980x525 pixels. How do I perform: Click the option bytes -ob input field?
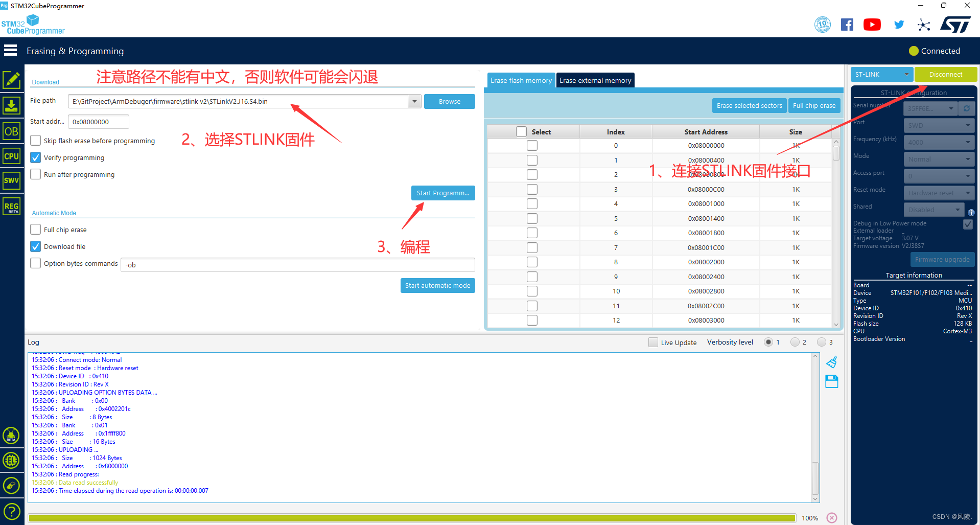click(297, 264)
